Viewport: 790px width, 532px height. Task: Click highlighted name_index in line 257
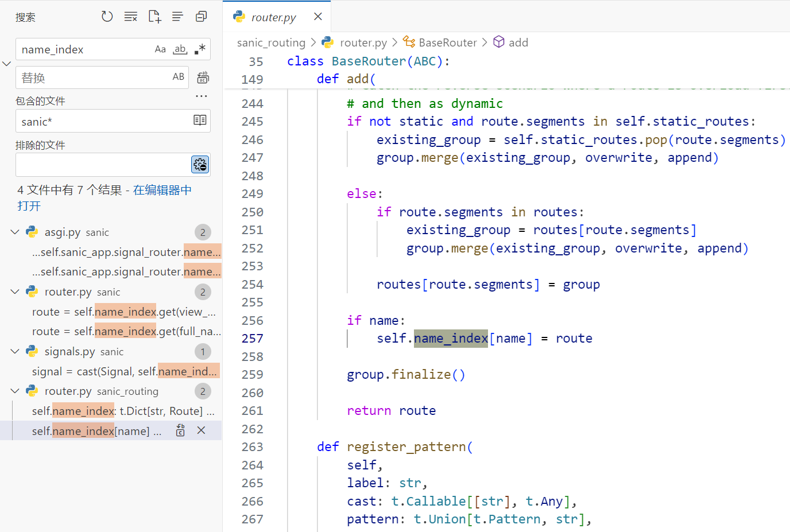click(451, 339)
